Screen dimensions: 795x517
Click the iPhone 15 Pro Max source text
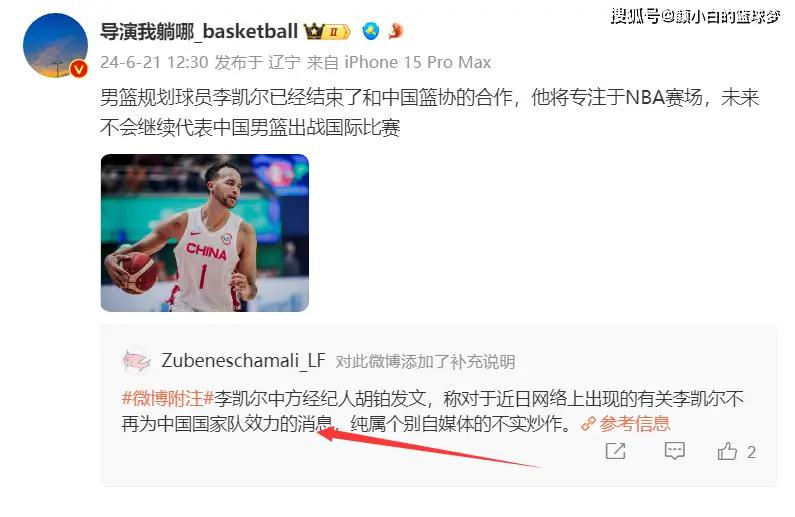point(418,62)
